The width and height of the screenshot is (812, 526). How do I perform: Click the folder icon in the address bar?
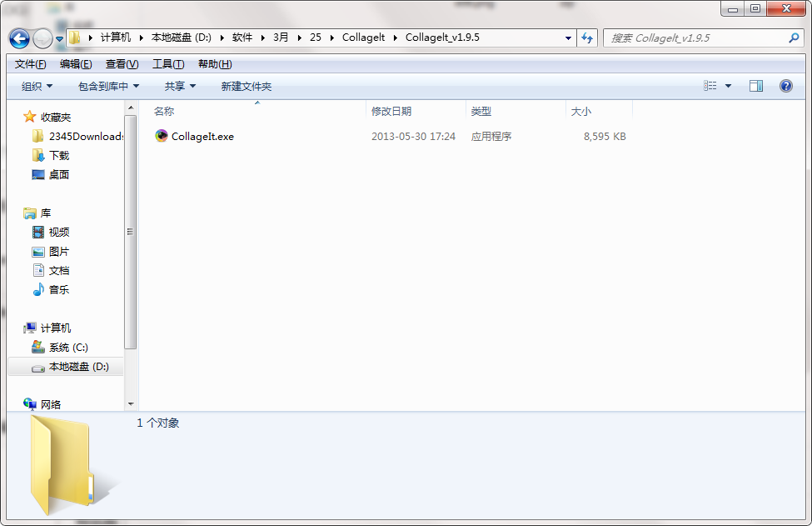(75, 38)
